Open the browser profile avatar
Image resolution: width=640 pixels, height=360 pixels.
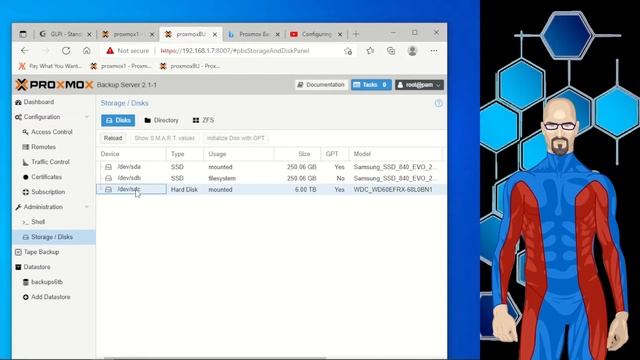(412, 51)
